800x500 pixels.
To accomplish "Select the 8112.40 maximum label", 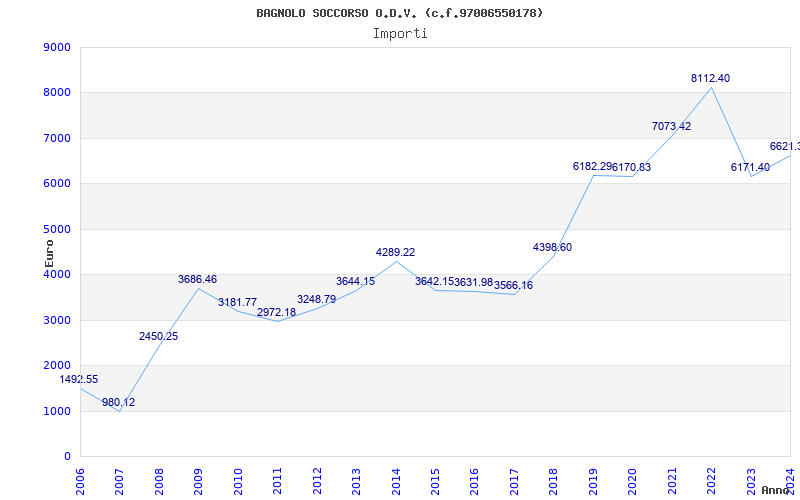I will (x=711, y=79).
